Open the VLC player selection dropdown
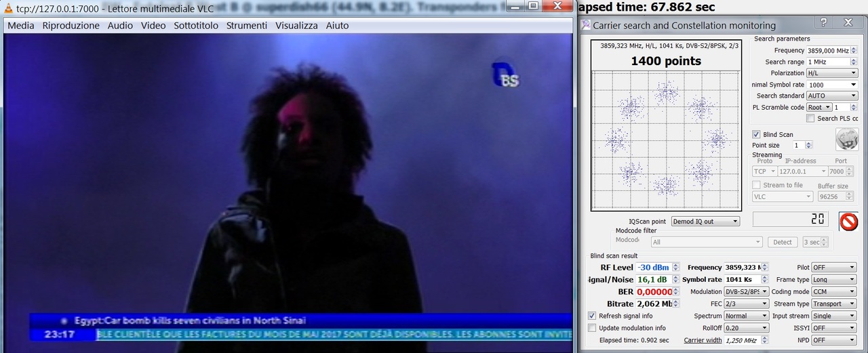This screenshot has width=868, height=353. point(783,196)
